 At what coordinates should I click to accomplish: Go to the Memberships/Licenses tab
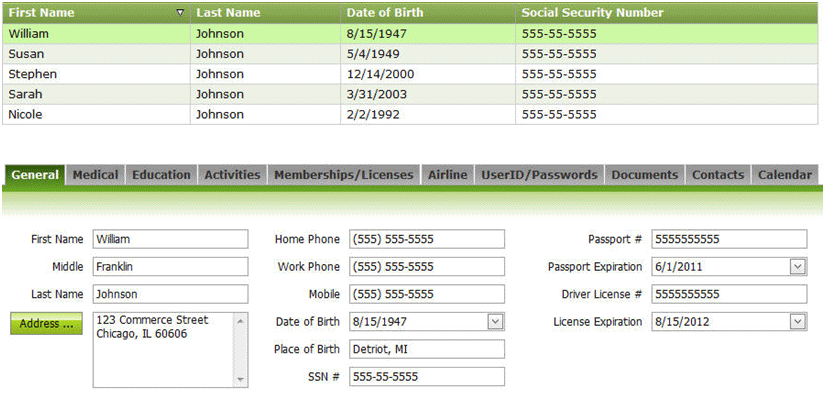(x=343, y=175)
